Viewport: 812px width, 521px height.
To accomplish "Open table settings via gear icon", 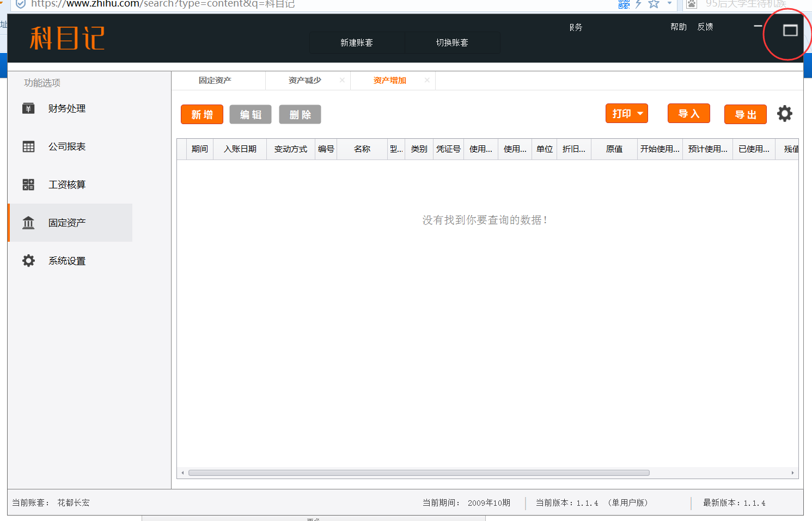I will 784,114.
